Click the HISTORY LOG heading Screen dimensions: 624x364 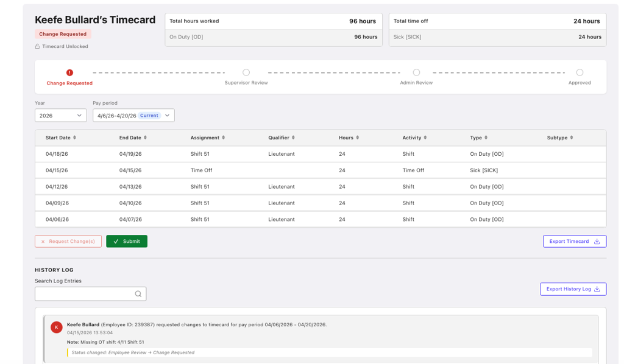pyautogui.click(x=54, y=270)
